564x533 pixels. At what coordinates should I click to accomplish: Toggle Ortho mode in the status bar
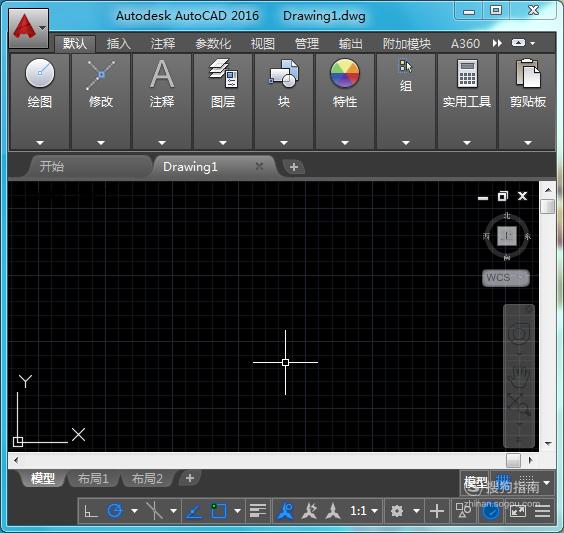91,511
